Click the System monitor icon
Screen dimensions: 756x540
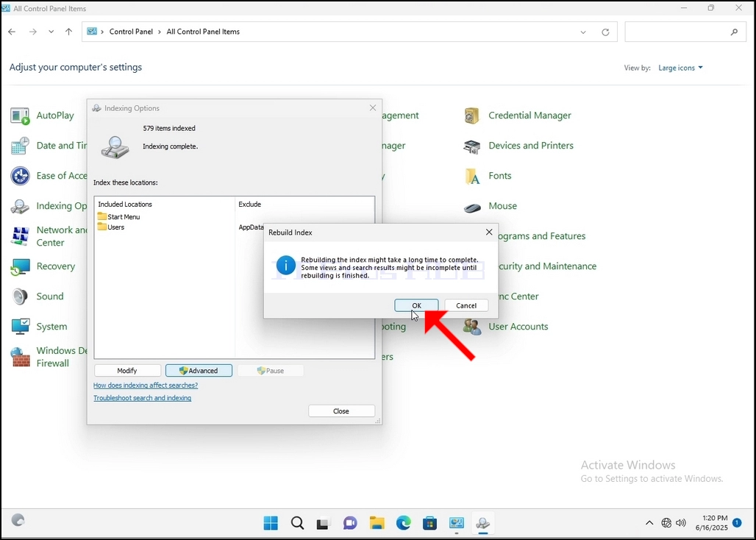point(20,327)
